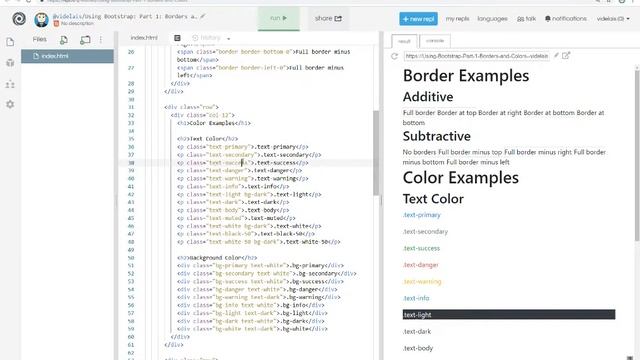Click the .text-warning preview text
The width and height of the screenshot is (640, 360).
(x=422, y=282)
